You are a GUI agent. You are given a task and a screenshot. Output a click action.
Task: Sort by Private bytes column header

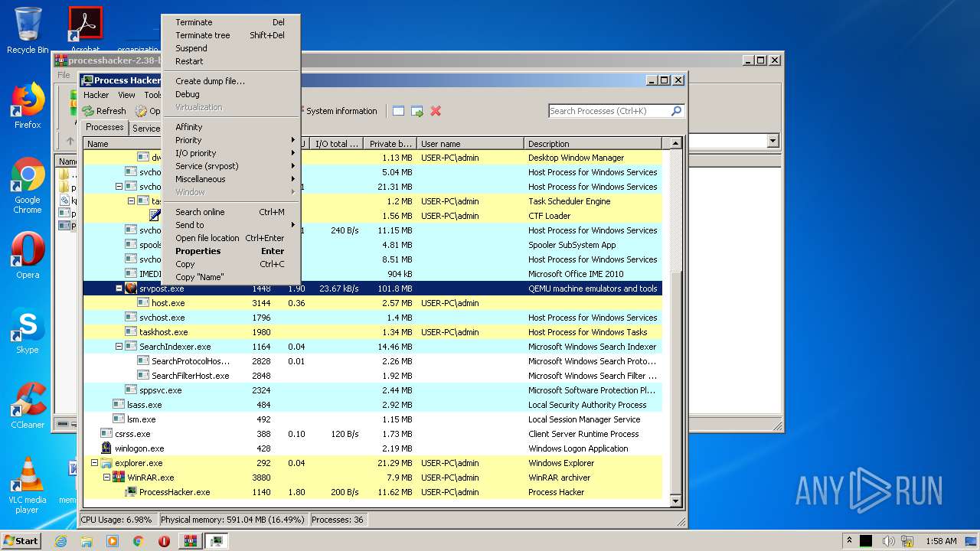tap(390, 144)
